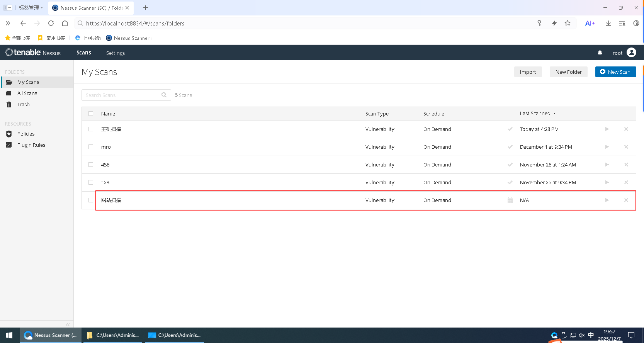The height and width of the screenshot is (343, 644).
Task: Select the 网站扫描 scan checkbox
Action: 91,200
